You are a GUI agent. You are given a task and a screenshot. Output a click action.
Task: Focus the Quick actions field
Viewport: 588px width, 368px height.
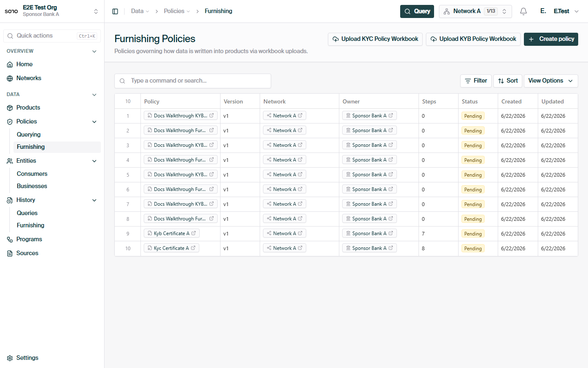pyautogui.click(x=52, y=36)
